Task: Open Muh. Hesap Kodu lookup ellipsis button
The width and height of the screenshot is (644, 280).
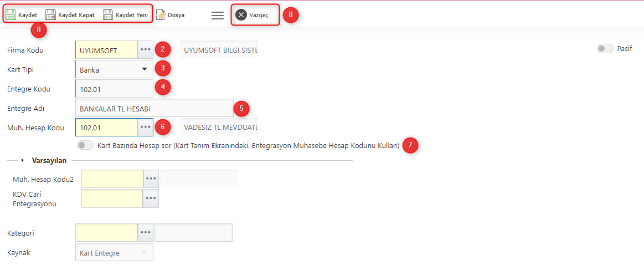Action: point(145,127)
